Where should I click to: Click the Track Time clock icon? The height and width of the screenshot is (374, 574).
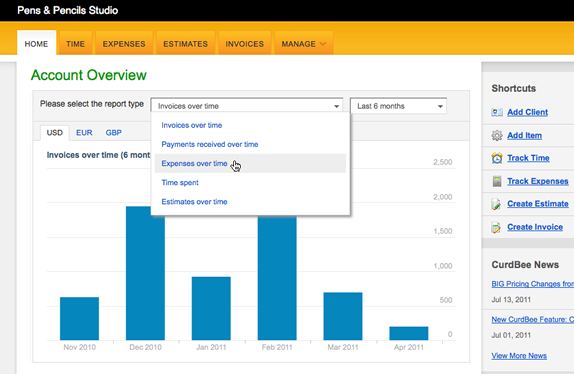(x=497, y=158)
